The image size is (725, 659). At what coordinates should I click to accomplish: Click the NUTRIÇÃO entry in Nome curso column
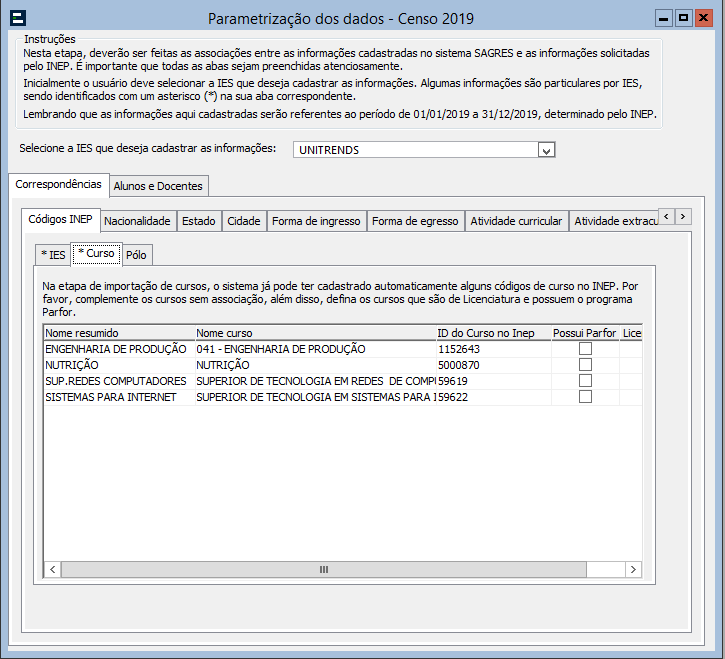(316, 365)
